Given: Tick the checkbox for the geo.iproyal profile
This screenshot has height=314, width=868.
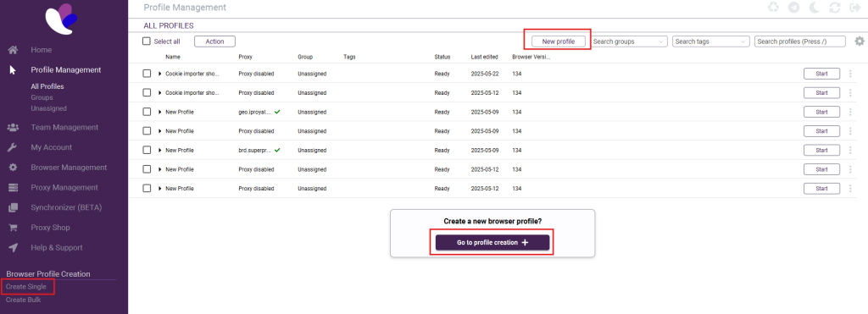Looking at the screenshot, I should [147, 112].
